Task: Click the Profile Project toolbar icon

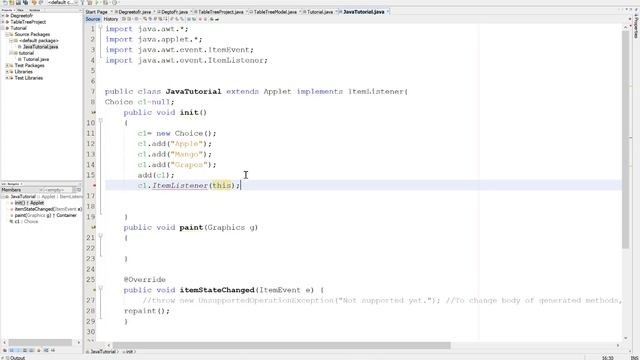Action: pyautogui.click(x=114, y=2)
